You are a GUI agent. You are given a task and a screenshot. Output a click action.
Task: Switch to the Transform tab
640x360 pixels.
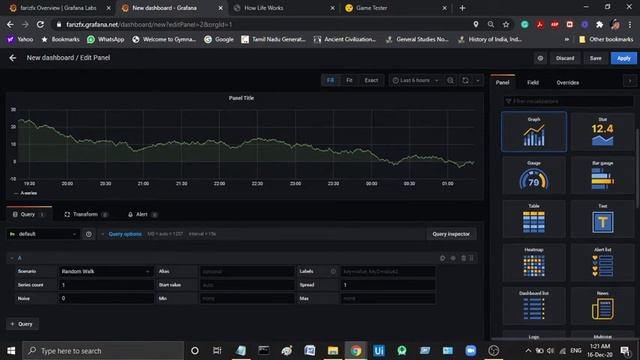pyautogui.click(x=85, y=214)
